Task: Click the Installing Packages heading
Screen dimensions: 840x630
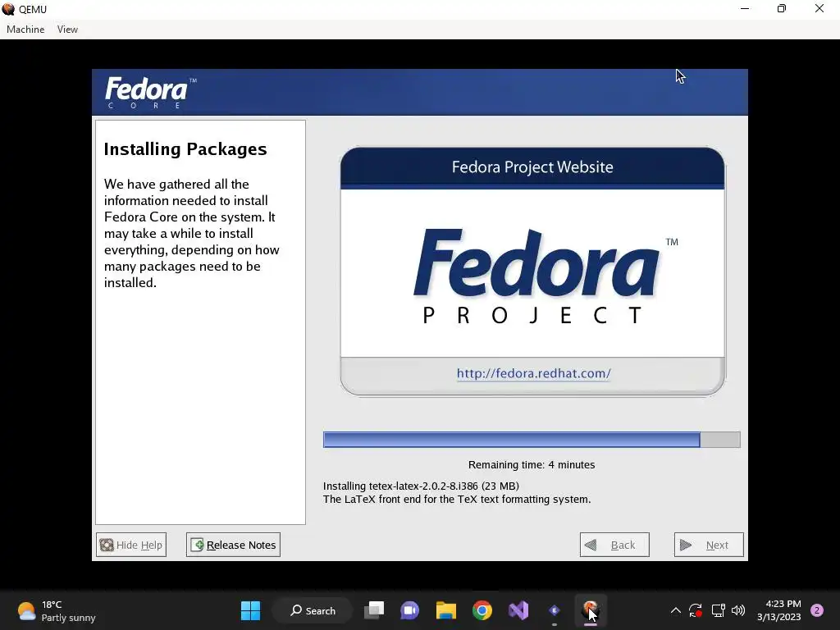Action: [185, 149]
